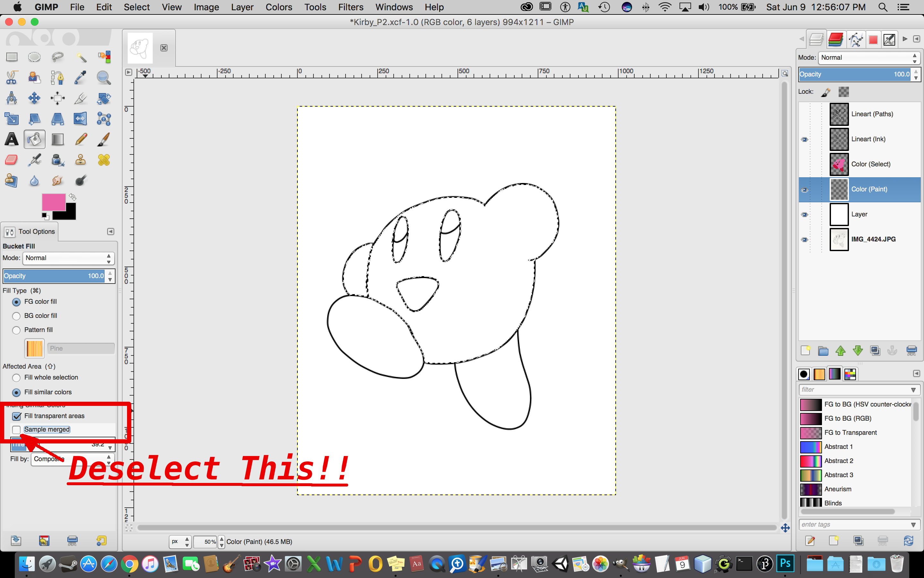Open Tool Options panel menu arrow
The width and height of the screenshot is (924, 578).
tap(110, 232)
